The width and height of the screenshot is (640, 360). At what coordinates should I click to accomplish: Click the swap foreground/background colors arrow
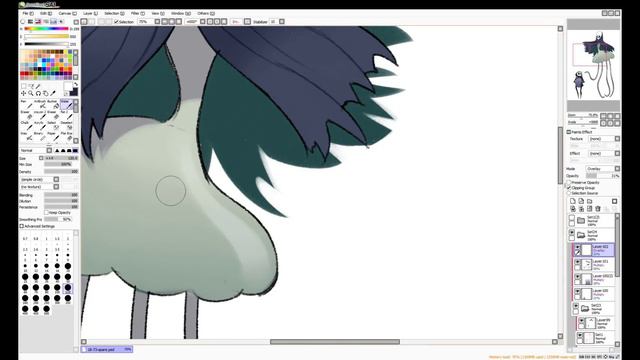(x=76, y=84)
